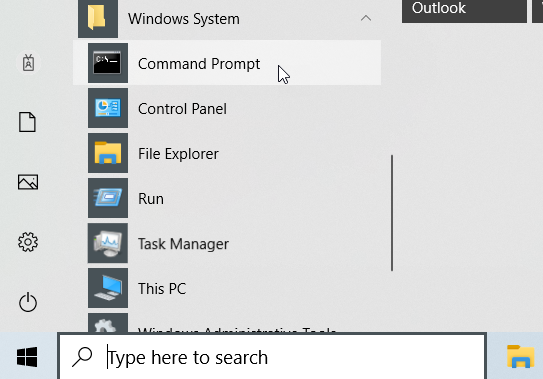This screenshot has height=379, width=543.
Task: Click the This PC icon
Action: pos(108,288)
